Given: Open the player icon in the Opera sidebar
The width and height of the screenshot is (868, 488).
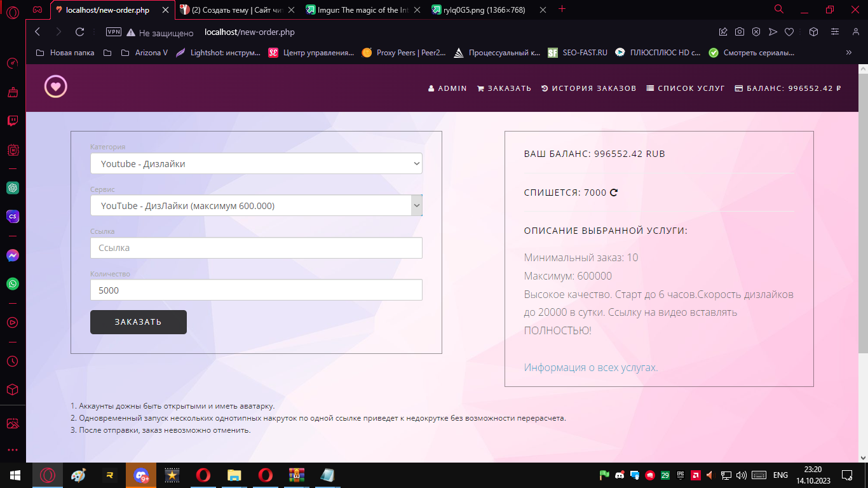Looking at the screenshot, I should coord(13,322).
